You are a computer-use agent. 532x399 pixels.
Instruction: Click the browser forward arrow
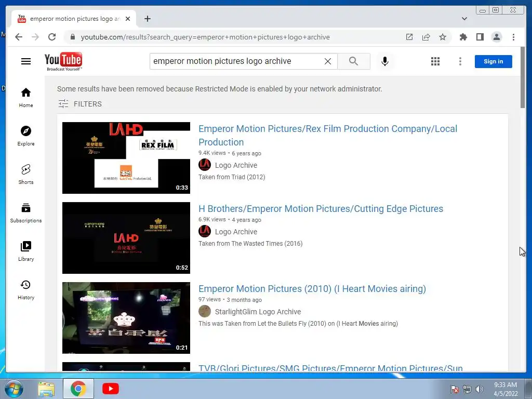point(35,37)
